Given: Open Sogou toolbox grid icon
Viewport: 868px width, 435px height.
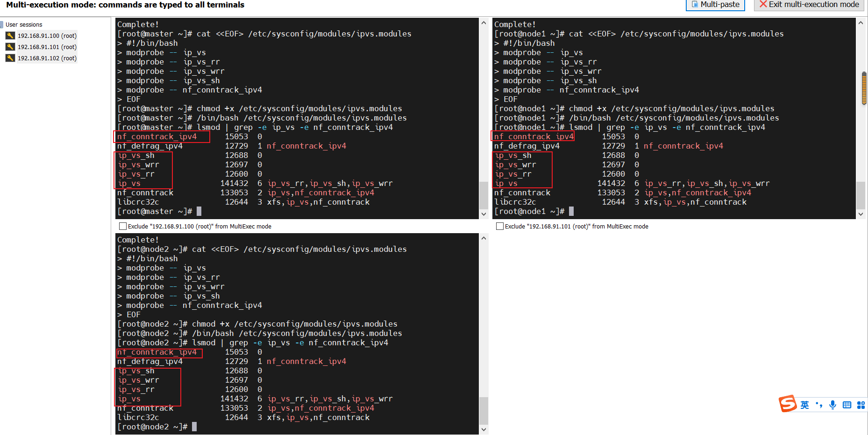Looking at the screenshot, I should click(861, 405).
